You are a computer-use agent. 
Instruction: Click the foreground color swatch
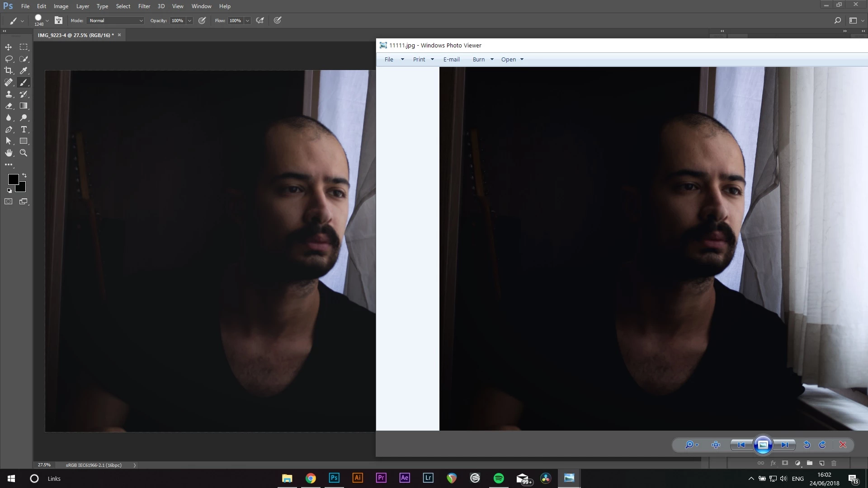(x=13, y=179)
